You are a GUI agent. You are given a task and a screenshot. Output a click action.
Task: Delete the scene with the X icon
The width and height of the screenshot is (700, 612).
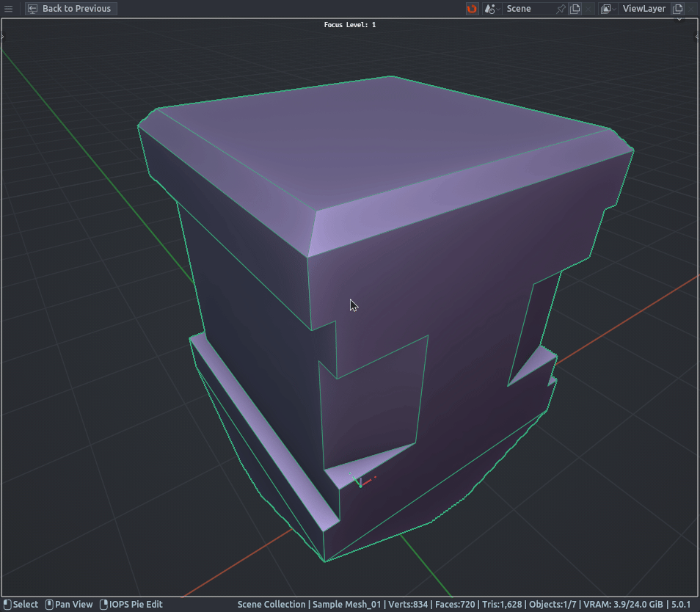pos(588,9)
